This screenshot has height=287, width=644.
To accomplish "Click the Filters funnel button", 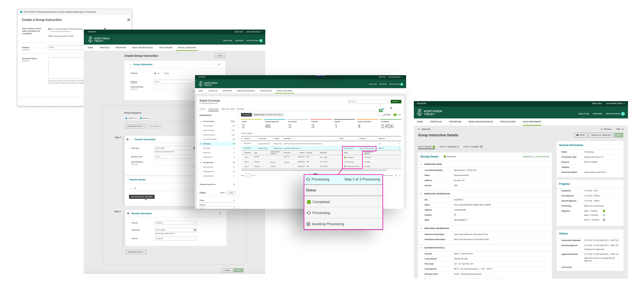I will 246,115.
